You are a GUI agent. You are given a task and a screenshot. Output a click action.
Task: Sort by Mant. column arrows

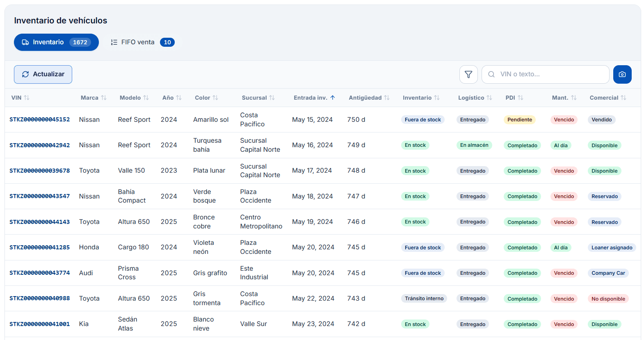[x=574, y=98]
